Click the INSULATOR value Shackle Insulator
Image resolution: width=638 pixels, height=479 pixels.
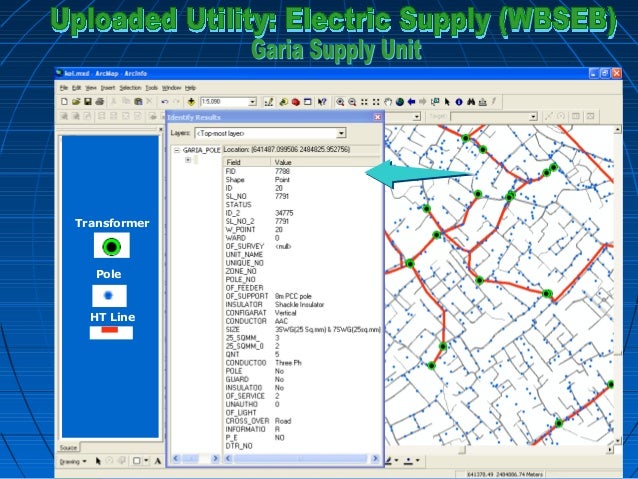(x=299, y=304)
